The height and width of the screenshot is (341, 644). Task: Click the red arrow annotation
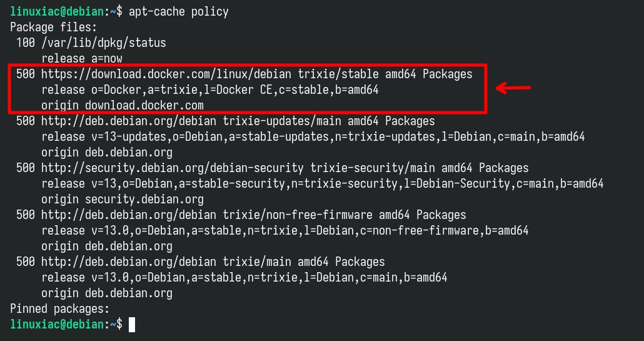tap(513, 88)
